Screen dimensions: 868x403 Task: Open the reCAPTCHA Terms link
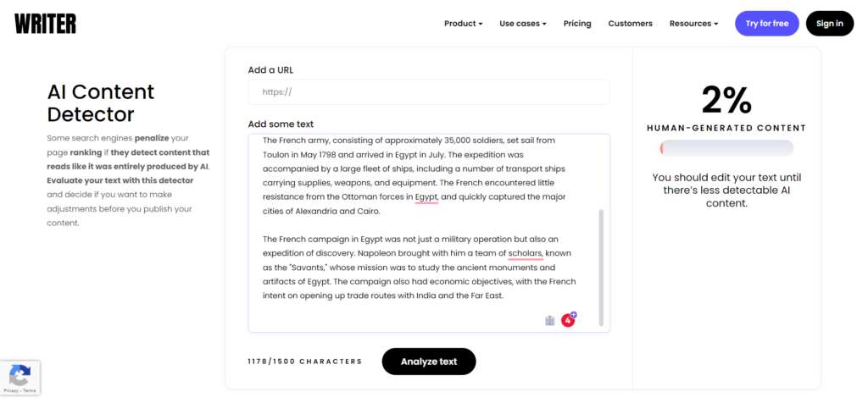pyautogui.click(x=30, y=391)
